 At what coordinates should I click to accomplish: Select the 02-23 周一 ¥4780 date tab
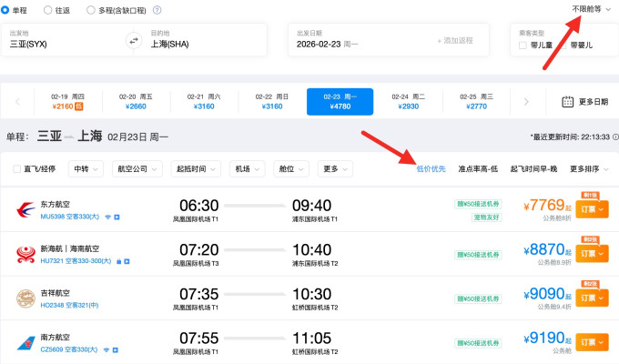[340, 101]
